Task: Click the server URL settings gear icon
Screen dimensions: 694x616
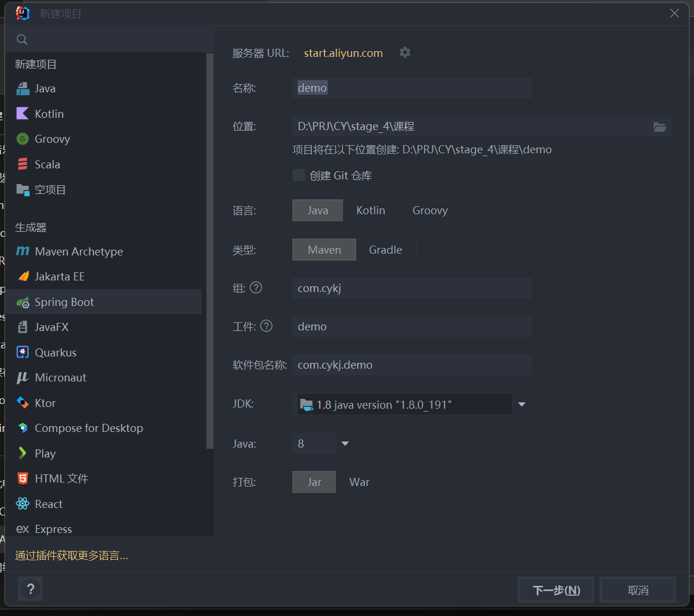Action: pyautogui.click(x=405, y=52)
